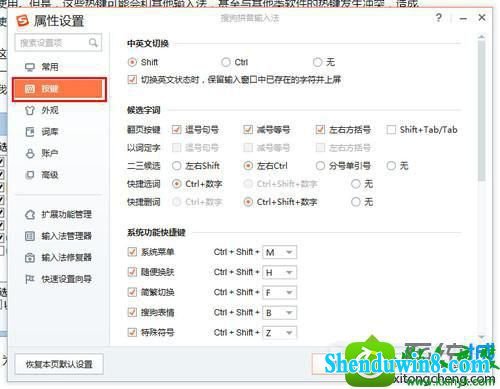The image size is (500, 389).
Task: Select 无 for 中英文切换
Action: tap(318, 62)
